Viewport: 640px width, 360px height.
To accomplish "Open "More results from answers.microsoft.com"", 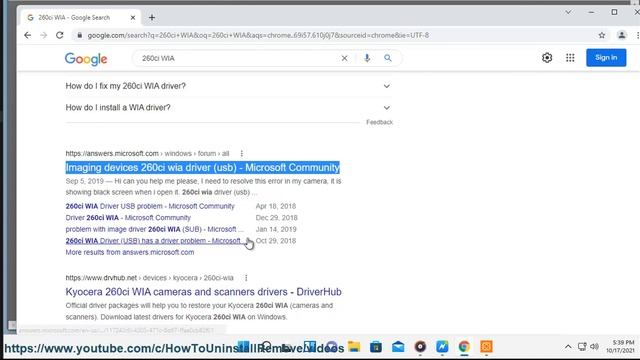I will tap(130, 252).
